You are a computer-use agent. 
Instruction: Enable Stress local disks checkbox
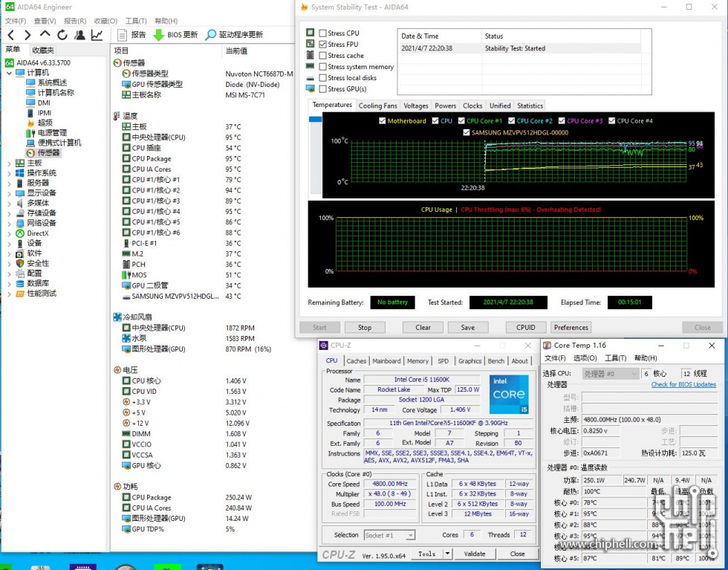[322, 77]
